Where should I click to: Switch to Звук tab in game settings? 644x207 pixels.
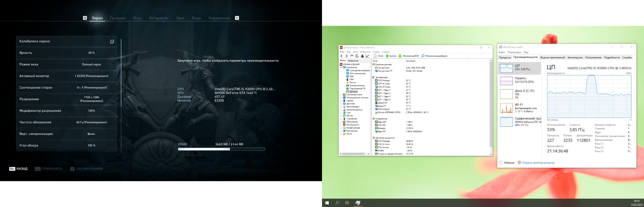click(x=180, y=18)
